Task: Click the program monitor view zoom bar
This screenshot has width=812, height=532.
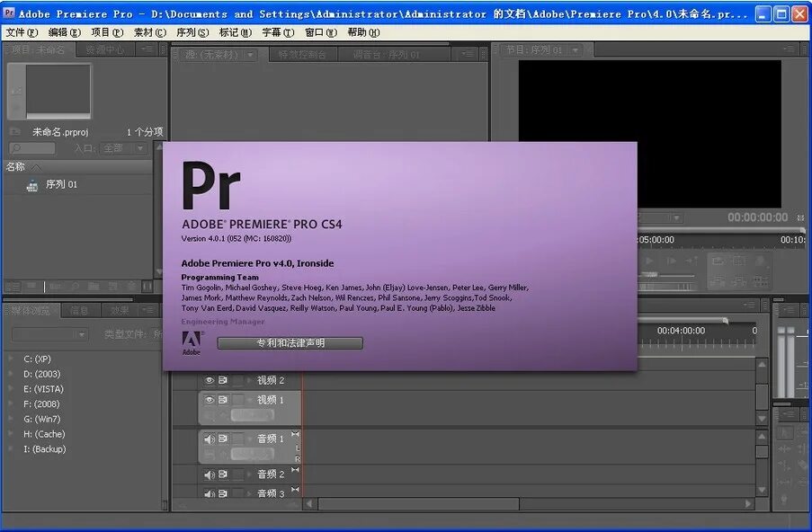Action: pyautogui.click(x=719, y=229)
